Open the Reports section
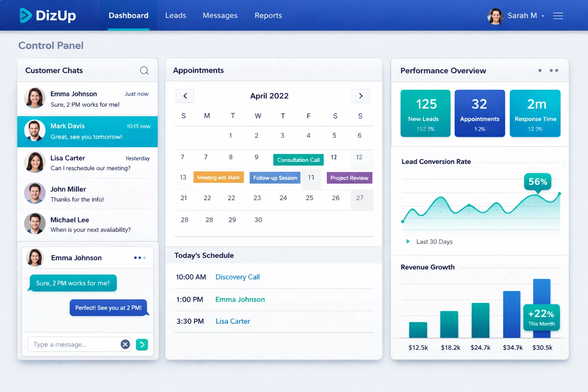 [268, 15]
